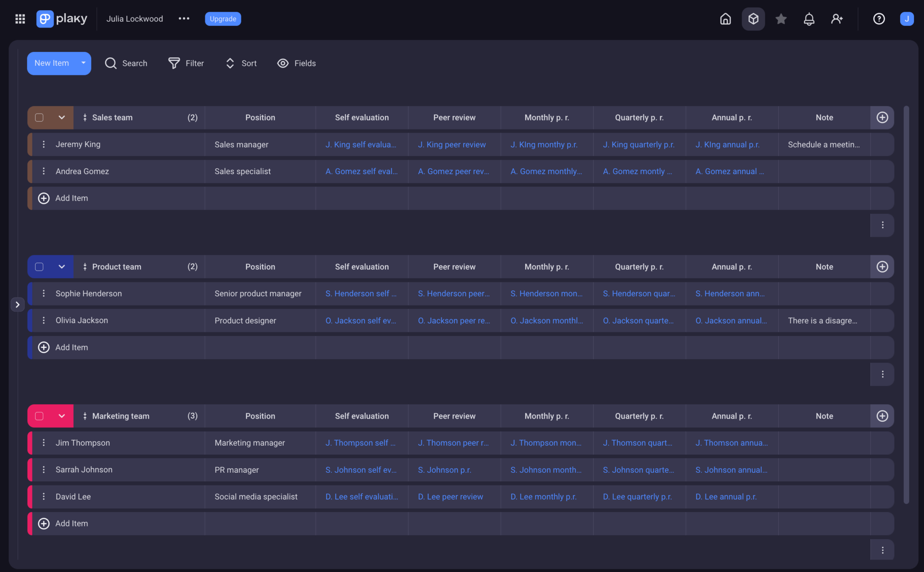Collapse the Marketing team group

tap(62, 415)
